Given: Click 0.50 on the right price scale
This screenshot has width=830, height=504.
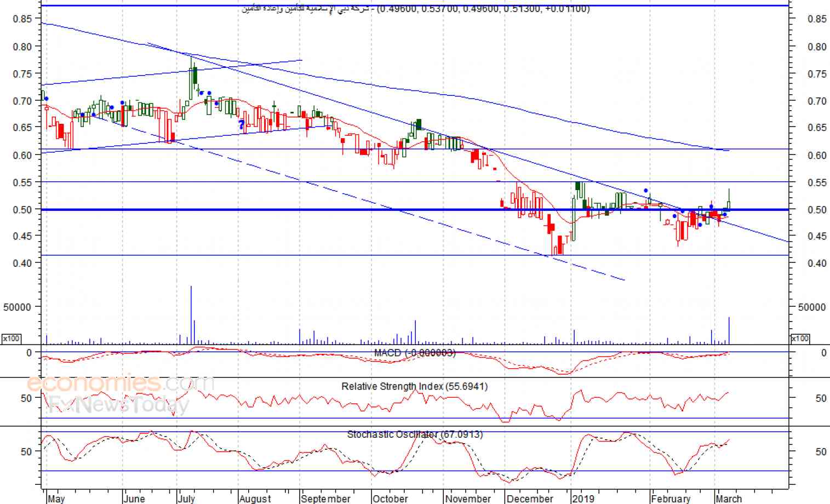Looking at the screenshot, I should point(817,209).
